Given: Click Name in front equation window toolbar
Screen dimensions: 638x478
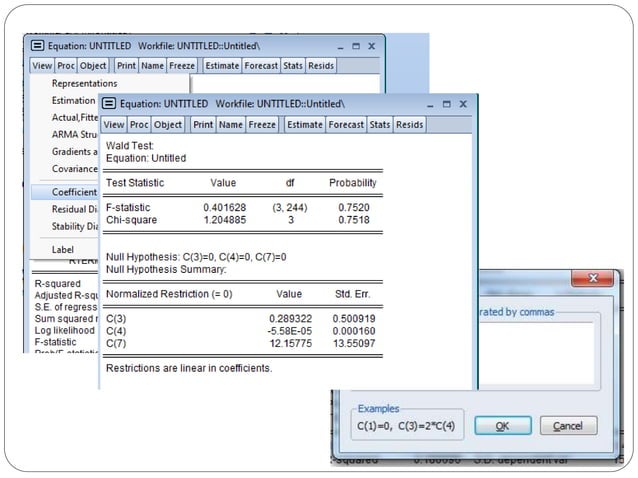Looking at the screenshot, I should pyautogui.click(x=231, y=125).
